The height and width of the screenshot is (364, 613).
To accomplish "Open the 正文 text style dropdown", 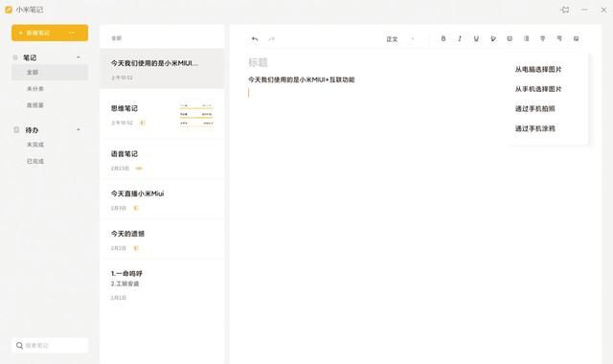I will pos(399,38).
